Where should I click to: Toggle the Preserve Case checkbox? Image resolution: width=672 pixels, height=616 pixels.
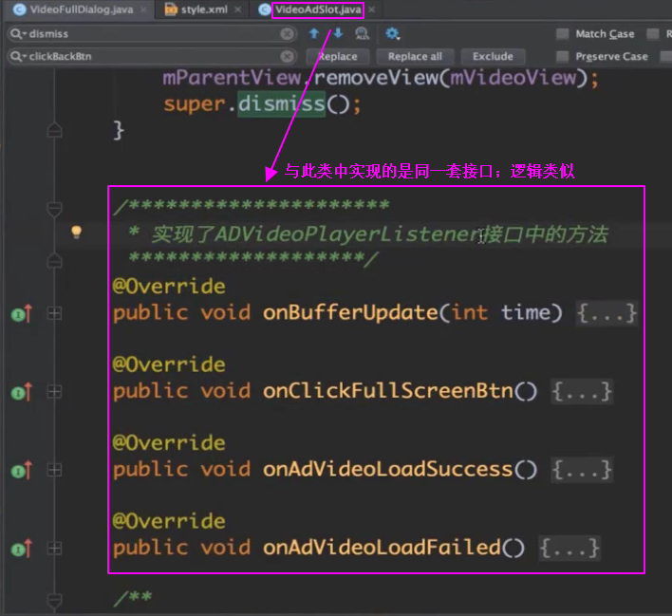[565, 57]
